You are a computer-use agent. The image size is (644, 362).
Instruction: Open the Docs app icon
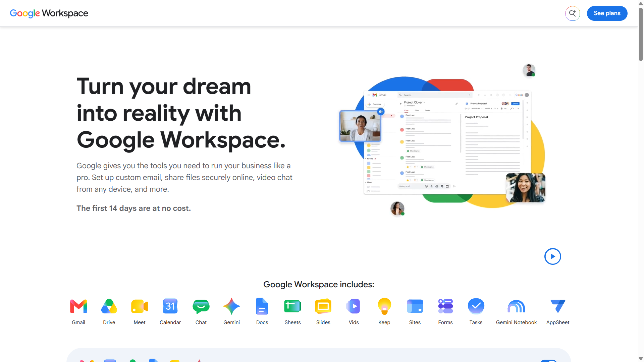coord(262,306)
